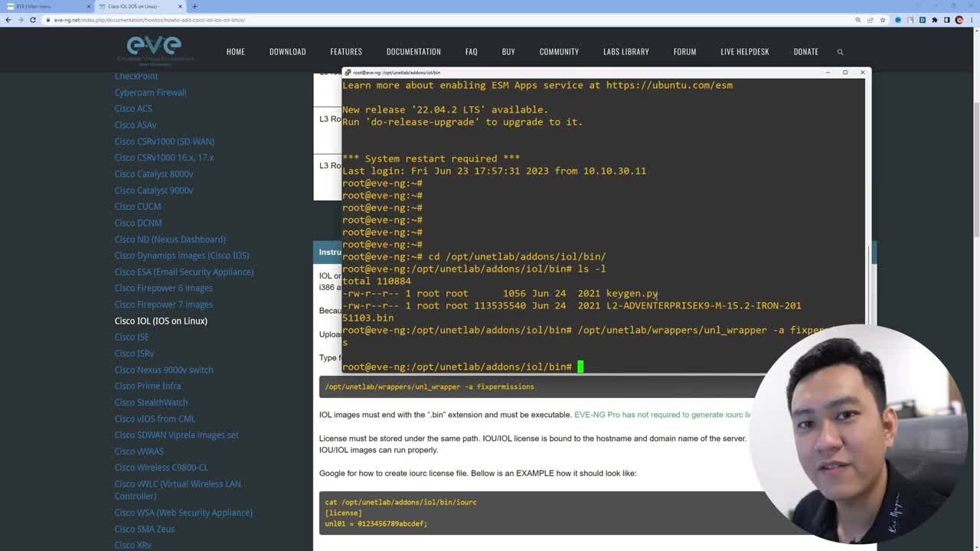Open Cisco DCNM sidebar link
Screen dimensions: 980x551
tap(138, 223)
